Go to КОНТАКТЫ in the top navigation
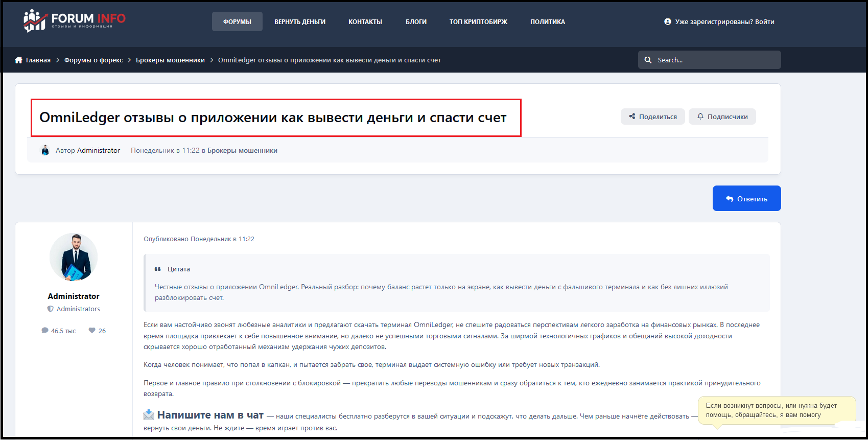The width and height of the screenshot is (868, 440). [365, 21]
